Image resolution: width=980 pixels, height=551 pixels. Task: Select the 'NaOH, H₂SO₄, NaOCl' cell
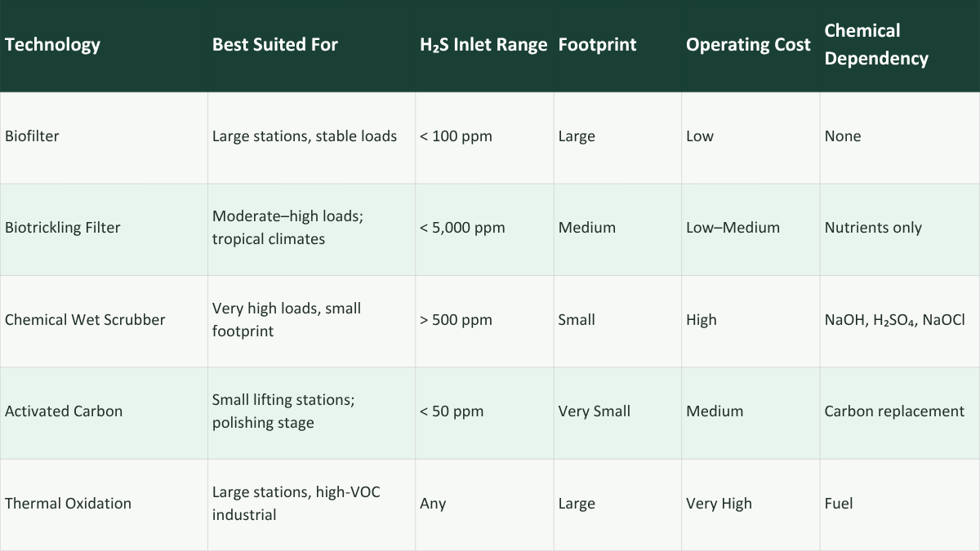point(894,320)
